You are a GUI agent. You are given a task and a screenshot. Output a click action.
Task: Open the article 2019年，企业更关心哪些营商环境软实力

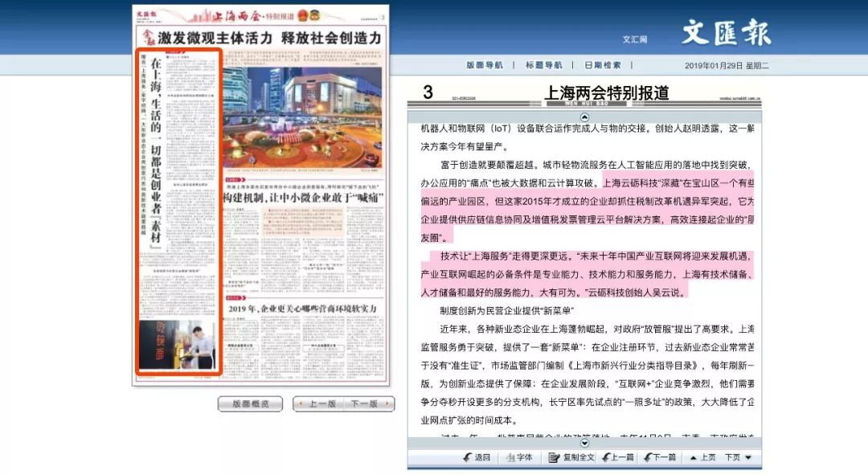point(302,309)
